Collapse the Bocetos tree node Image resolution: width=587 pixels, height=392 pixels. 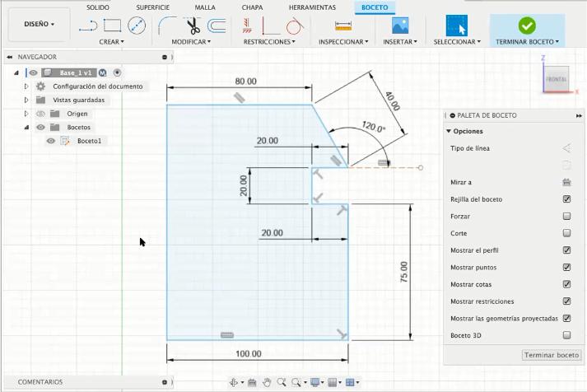(x=26, y=128)
